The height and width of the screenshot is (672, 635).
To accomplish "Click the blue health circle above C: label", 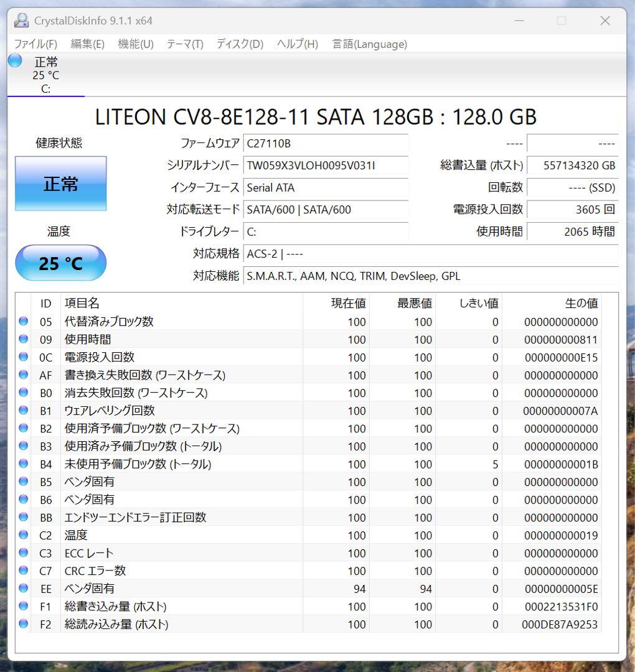I will [x=14, y=60].
